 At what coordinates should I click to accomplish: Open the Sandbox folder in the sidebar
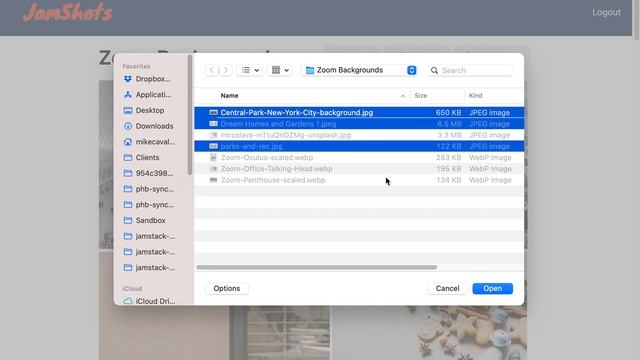click(x=144, y=220)
